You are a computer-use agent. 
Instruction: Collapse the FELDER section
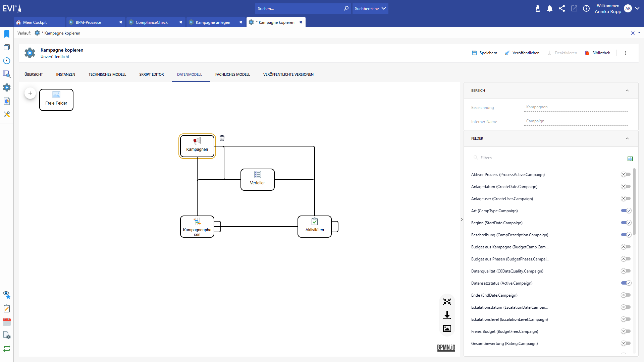click(627, 138)
